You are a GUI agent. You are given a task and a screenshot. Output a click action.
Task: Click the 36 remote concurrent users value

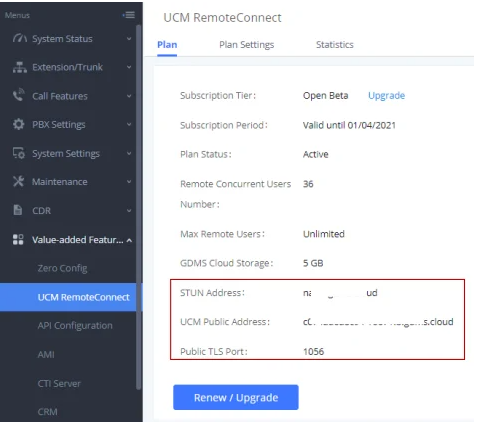click(x=308, y=184)
